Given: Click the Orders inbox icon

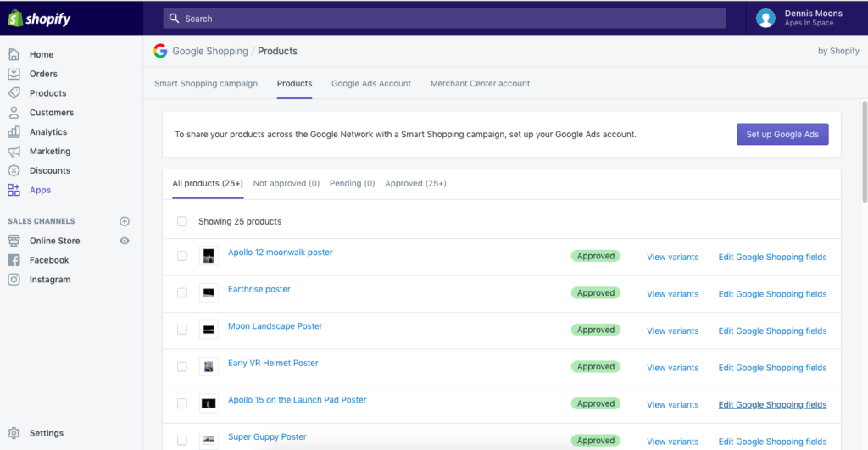Looking at the screenshot, I should click(x=14, y=74).
